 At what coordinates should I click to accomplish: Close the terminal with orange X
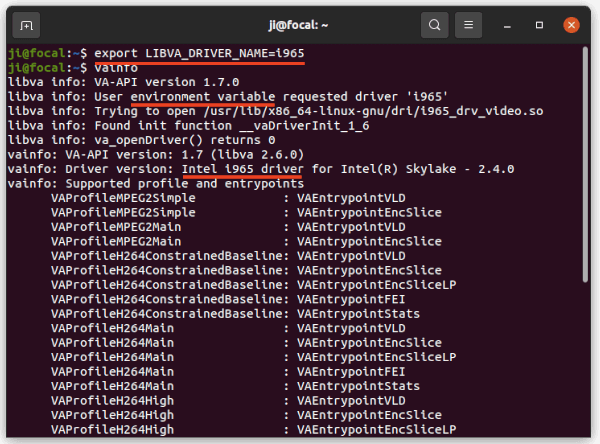(571, 25)
